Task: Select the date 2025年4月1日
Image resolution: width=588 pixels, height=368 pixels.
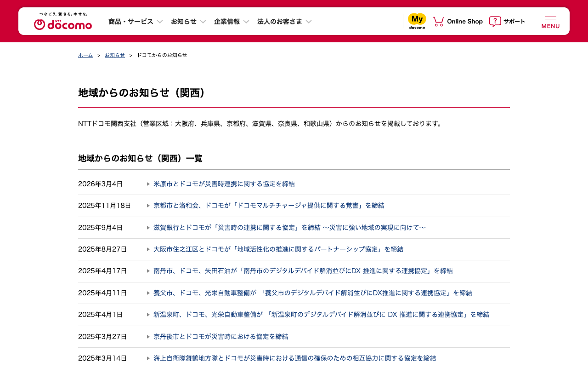Action: (101, 315)
